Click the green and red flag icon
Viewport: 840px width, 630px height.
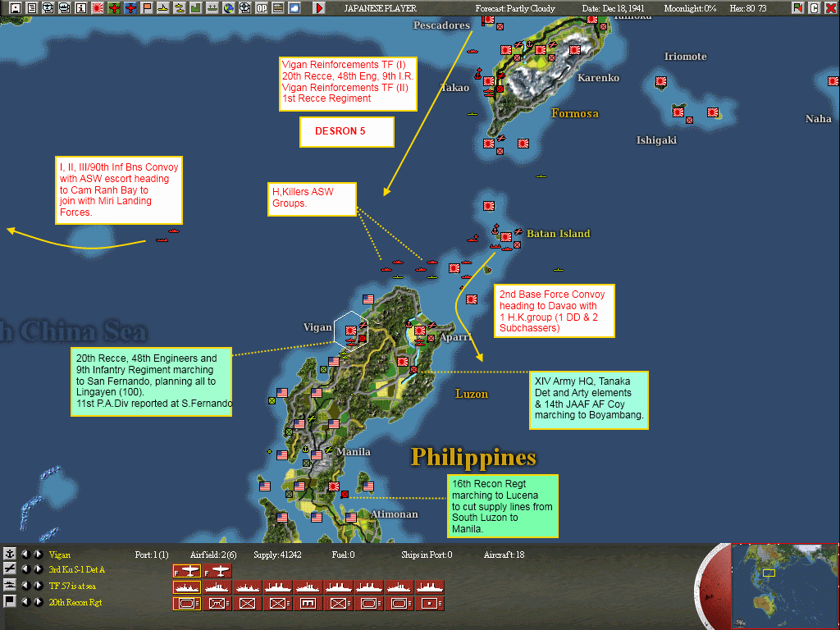coord(797,8)
